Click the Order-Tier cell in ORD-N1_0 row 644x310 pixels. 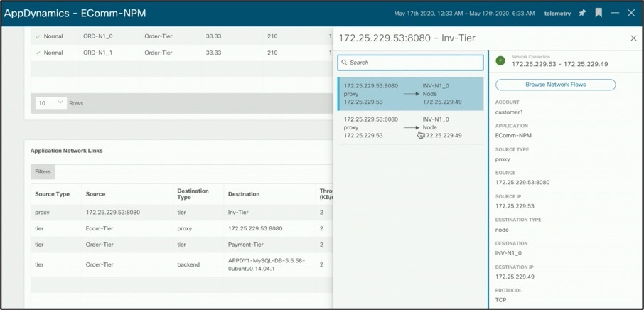158,36
